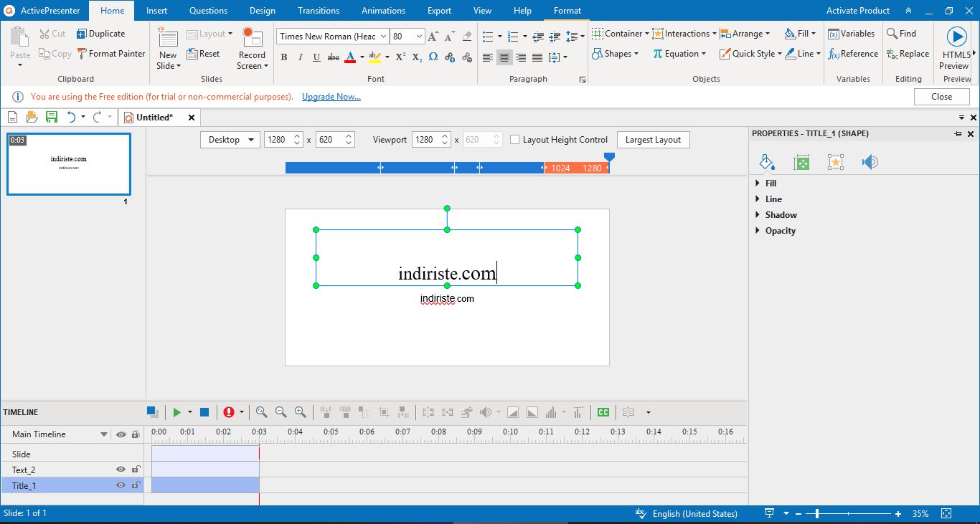The image size is (980, 524).
Task: Enable Layout Height Control checkbox
Action: coord(514,140)
